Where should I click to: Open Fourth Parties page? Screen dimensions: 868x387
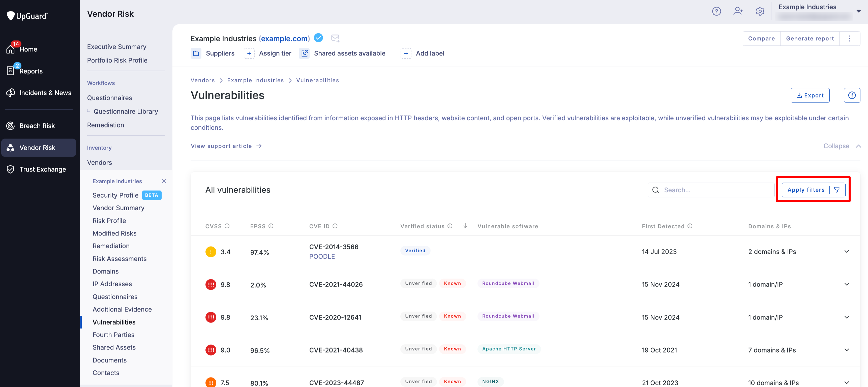(113, 335)
